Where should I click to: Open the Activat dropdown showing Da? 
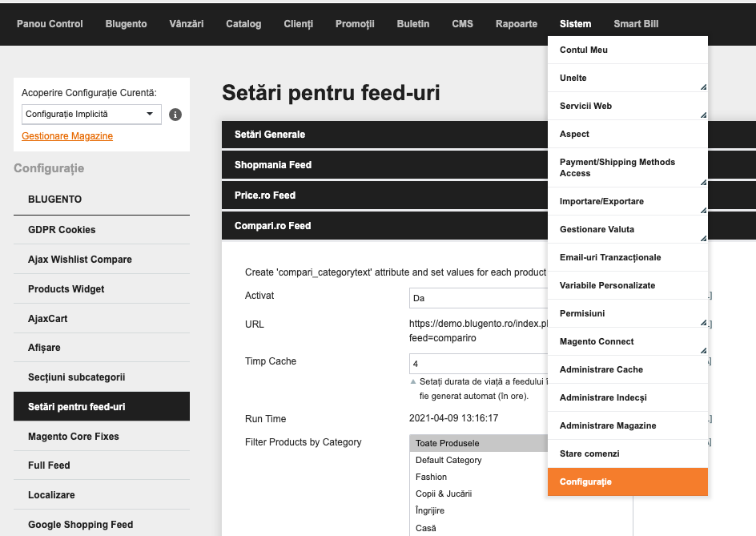(x=478, y=298)
